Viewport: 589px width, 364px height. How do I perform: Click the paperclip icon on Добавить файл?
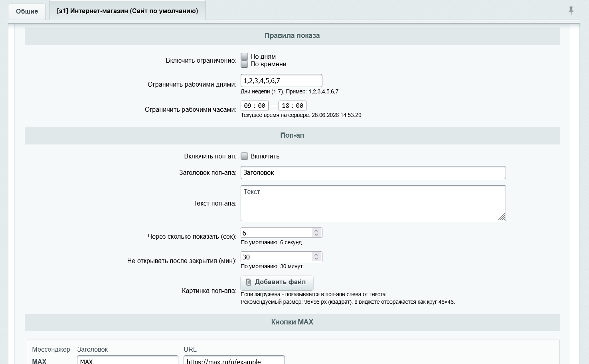tap(248, 282)
